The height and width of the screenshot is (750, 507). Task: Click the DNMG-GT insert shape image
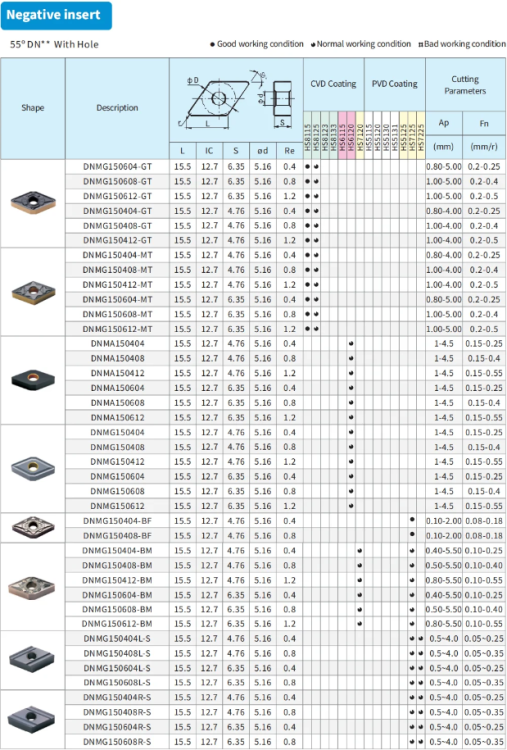[x=33, y=203]
